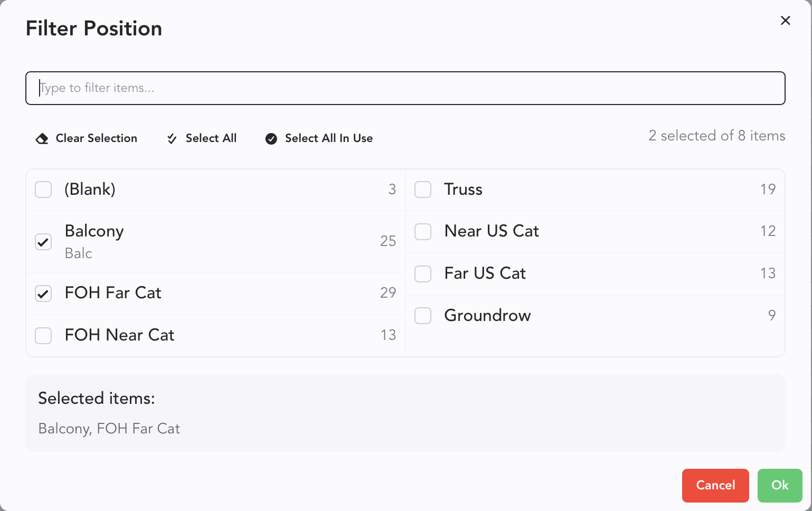Select the Near US Cat checkbox

(423, 231)
